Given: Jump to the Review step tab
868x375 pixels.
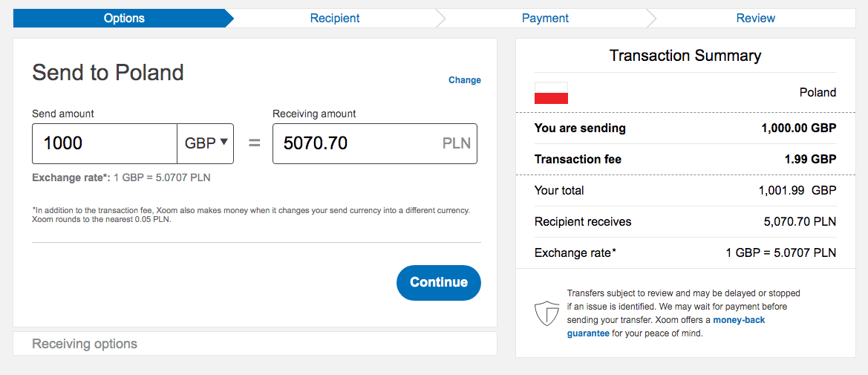Looking at the screenshot, I should point(755,19).
